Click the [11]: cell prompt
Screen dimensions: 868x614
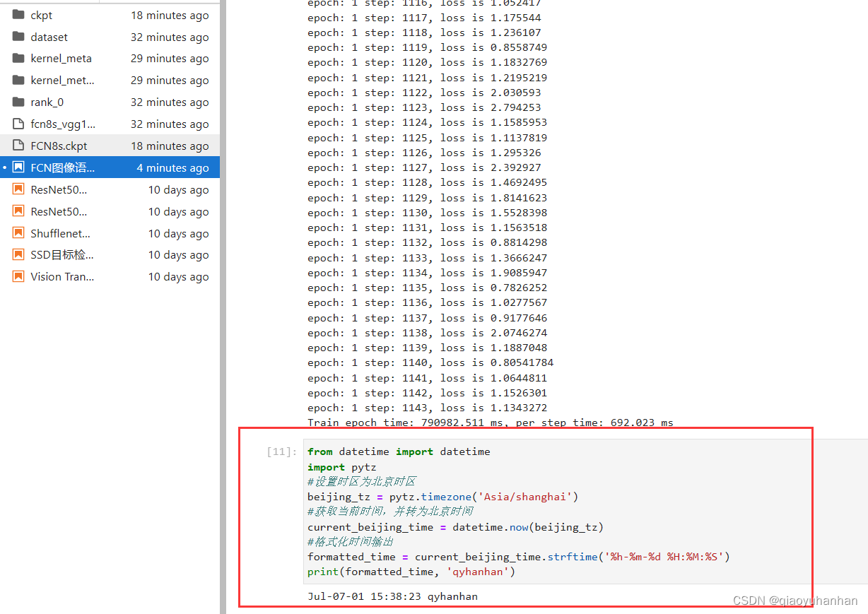[281, 452]
